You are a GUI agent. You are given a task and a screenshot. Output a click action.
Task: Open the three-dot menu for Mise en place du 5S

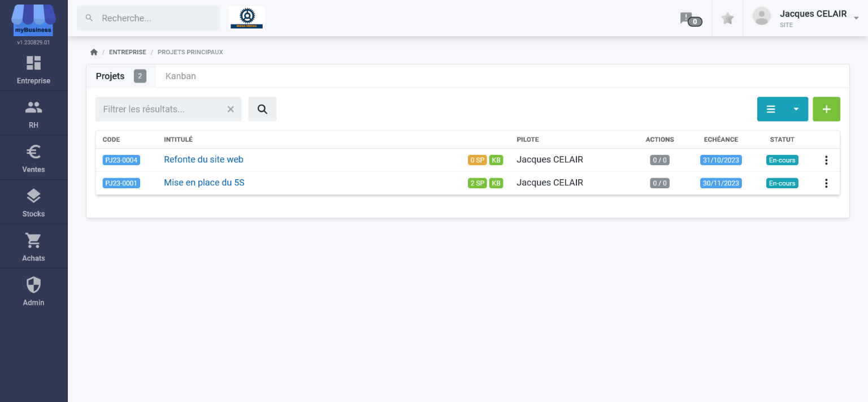pyautogui.click(x=826, y=183)
